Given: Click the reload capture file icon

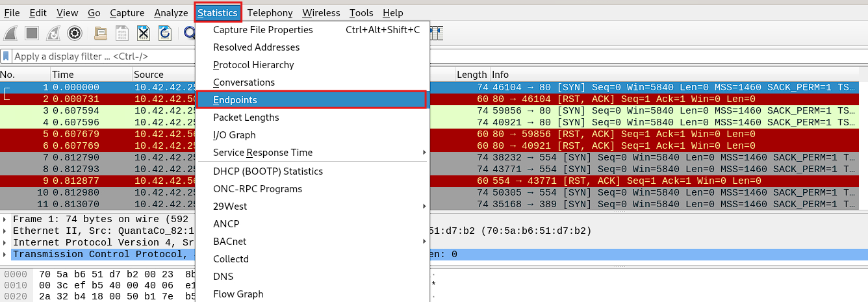Looking at the screenshot, I should click(x=165, y=32).
